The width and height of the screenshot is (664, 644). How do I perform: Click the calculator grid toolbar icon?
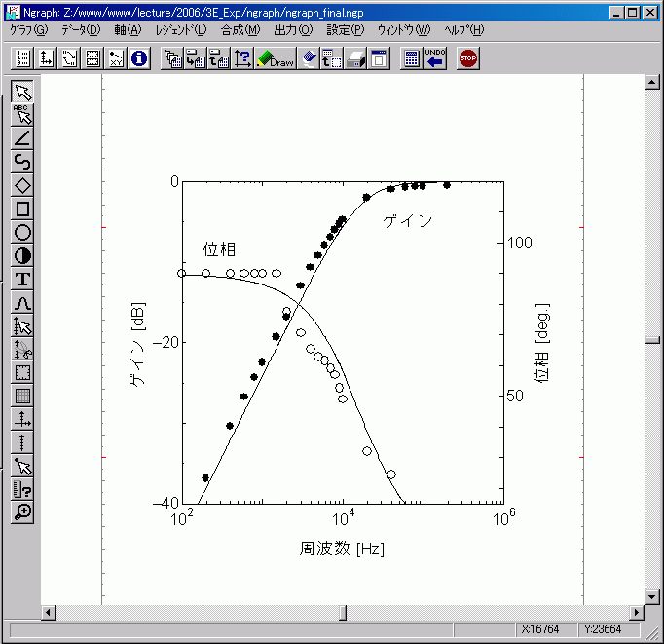coord(412,59)
